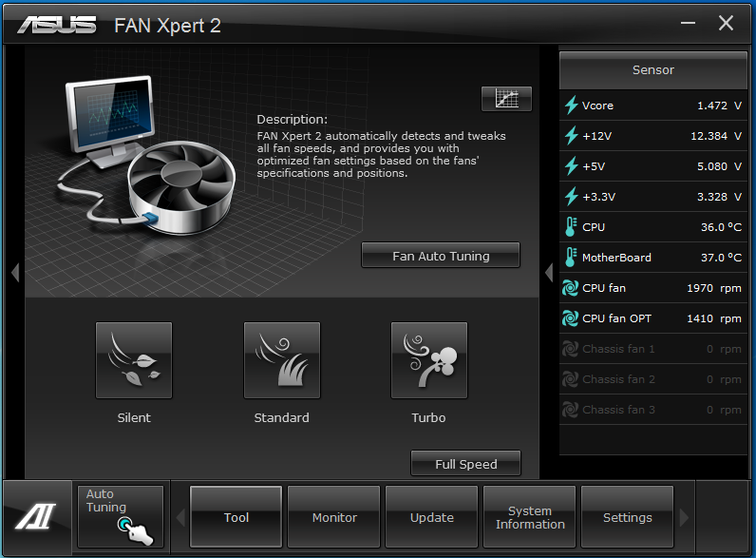Click the Chassis fan 2 icon
The width and height of the screenshot is (756, 558).
pyautogui.click(x=571, y=379)
